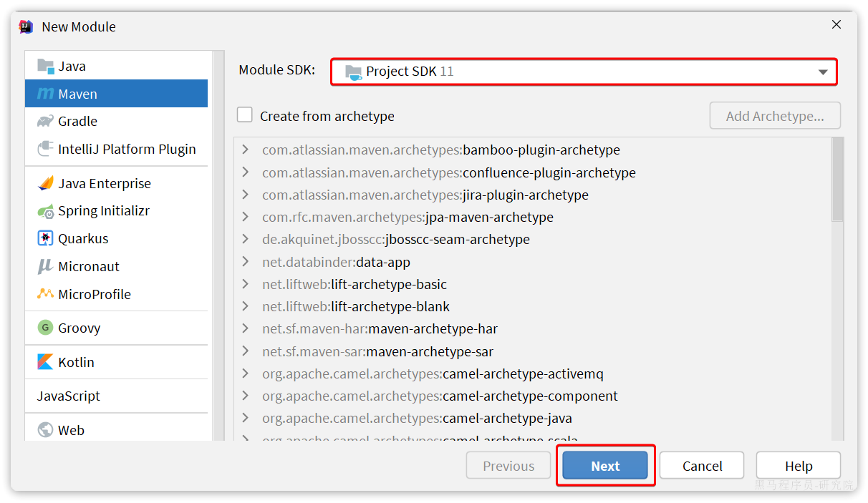Click the Previous button
This screenshot has height=503, width=868.
[x=508, y=466]
